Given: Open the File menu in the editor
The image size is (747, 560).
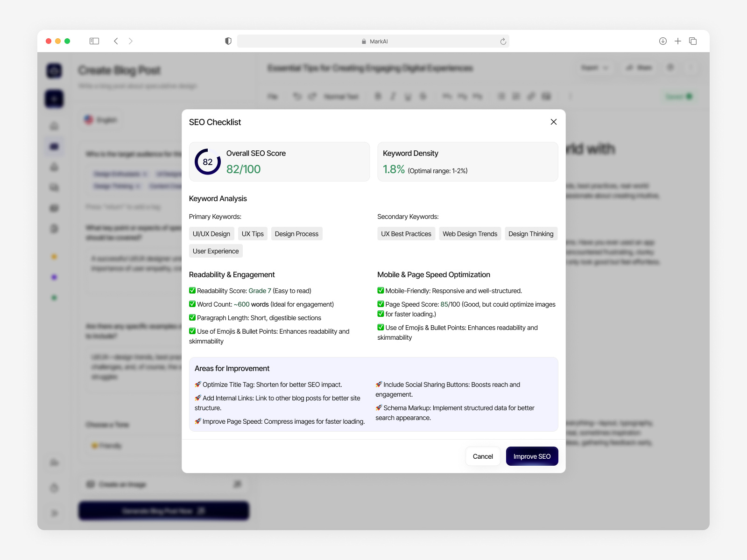Looking at the screenshot, I should [x=273, y=96].
